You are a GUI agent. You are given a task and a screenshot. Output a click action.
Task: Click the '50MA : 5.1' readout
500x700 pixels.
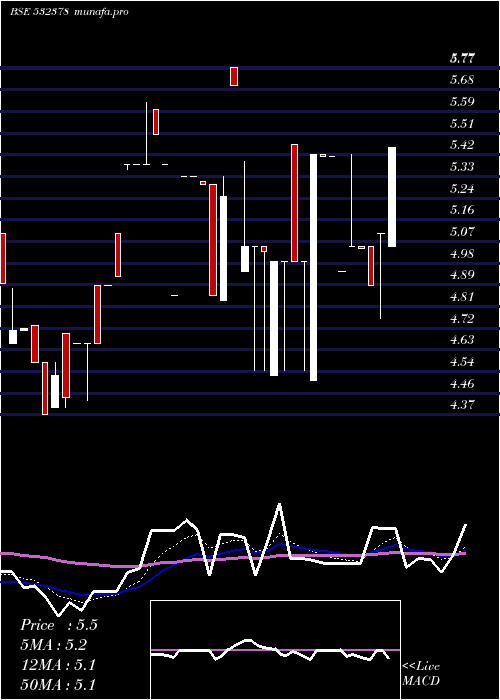58,685
